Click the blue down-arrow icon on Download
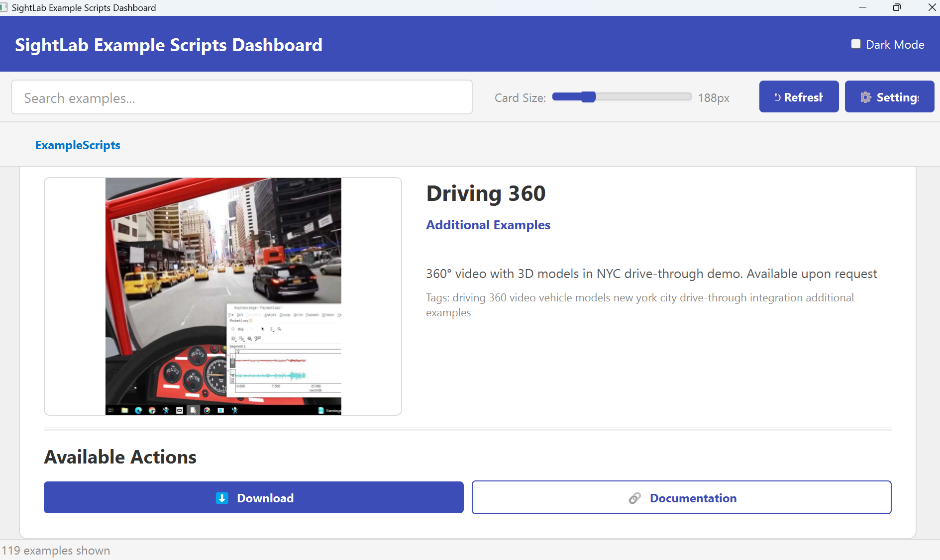This screenshot has height=560, width=940. [x=222, y=498]
